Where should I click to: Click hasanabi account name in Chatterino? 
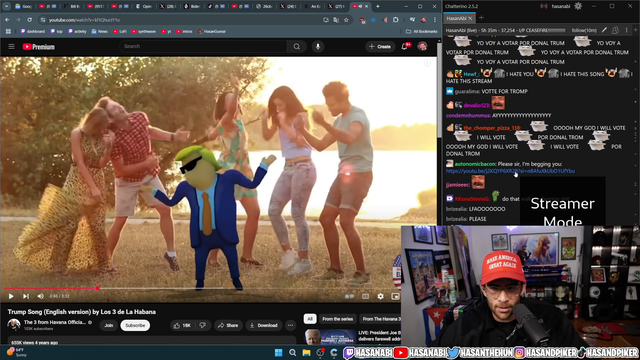[561, 6]
